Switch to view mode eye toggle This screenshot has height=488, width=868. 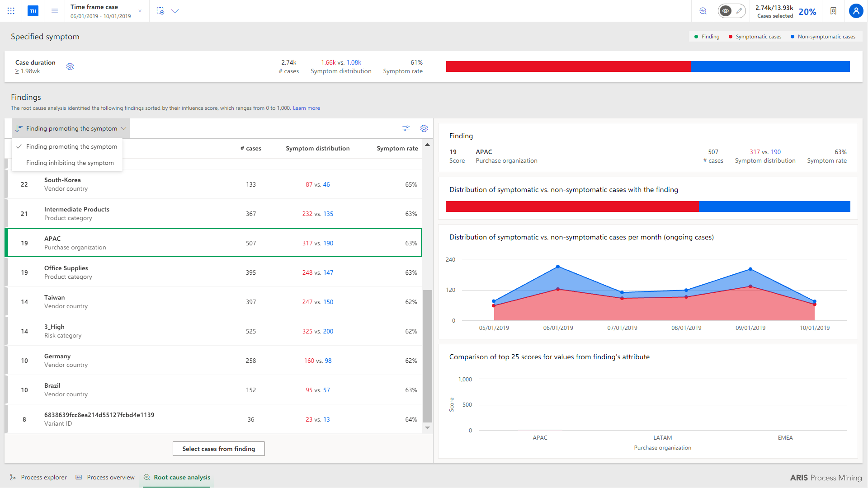pos(725,11)
